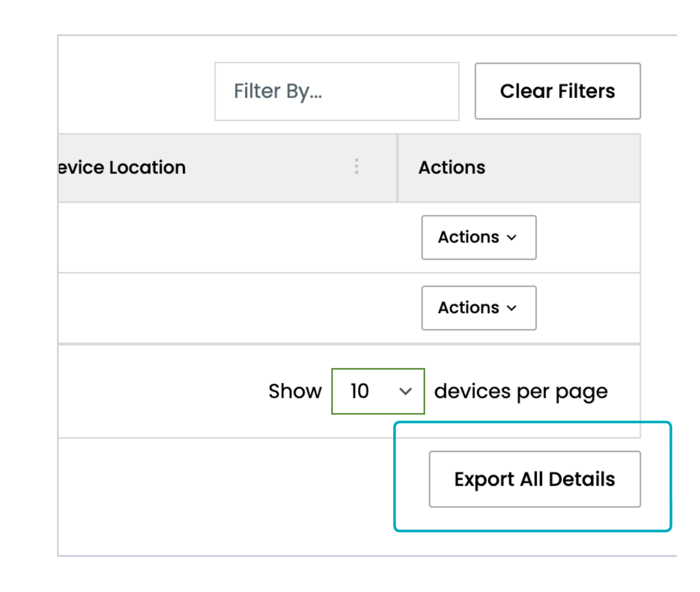The width and height of the screenshot is (700, 592).
Task: Click the Device Location column header
Action: click(122, 167)
